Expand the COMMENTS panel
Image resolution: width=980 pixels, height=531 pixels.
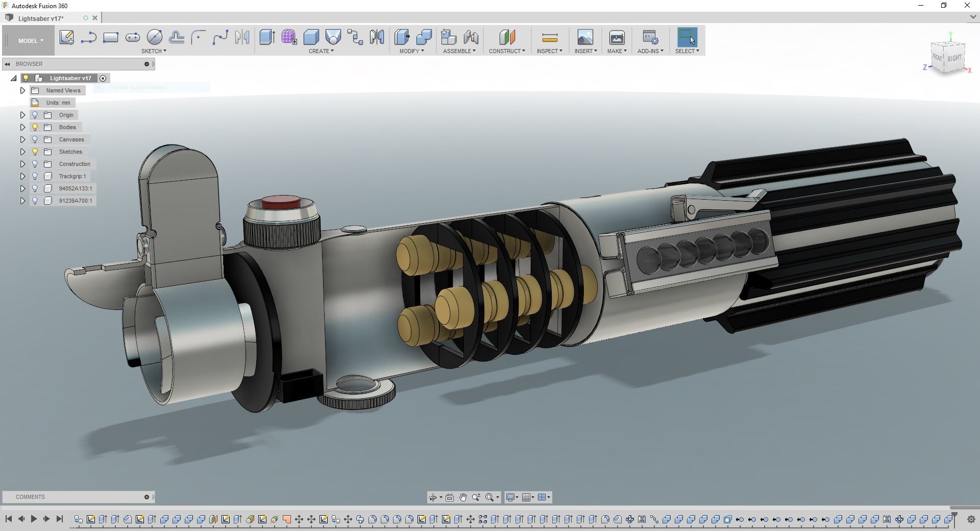click(x=146, y=497)
